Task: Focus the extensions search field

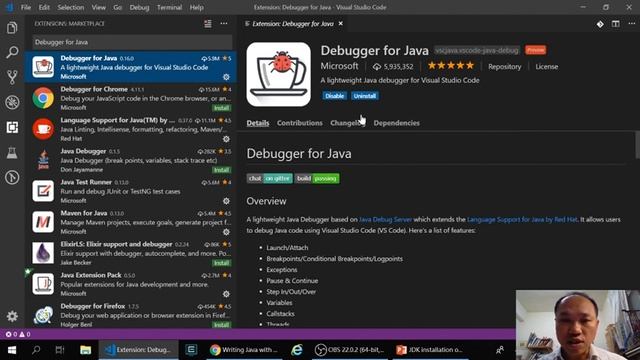Action: [132, 42]
